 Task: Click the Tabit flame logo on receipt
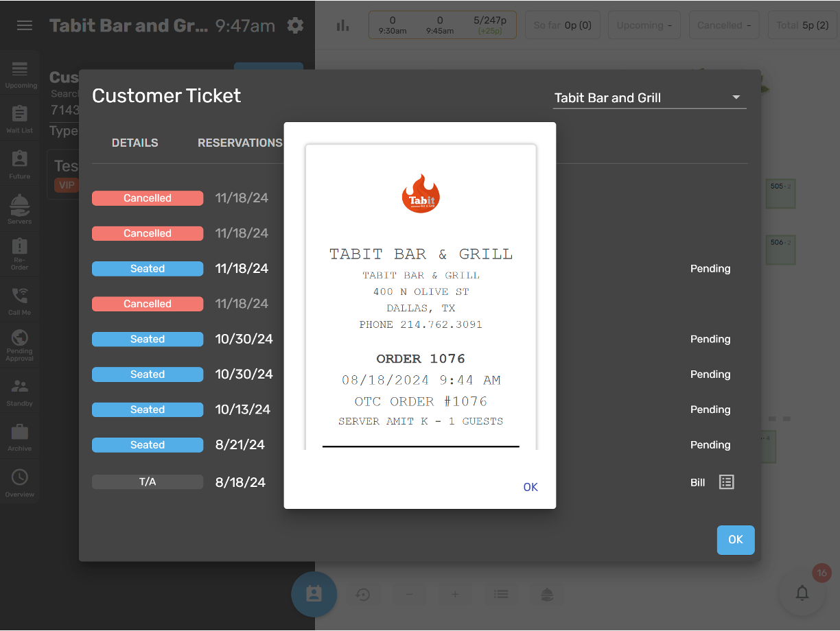tap(421, 193)
